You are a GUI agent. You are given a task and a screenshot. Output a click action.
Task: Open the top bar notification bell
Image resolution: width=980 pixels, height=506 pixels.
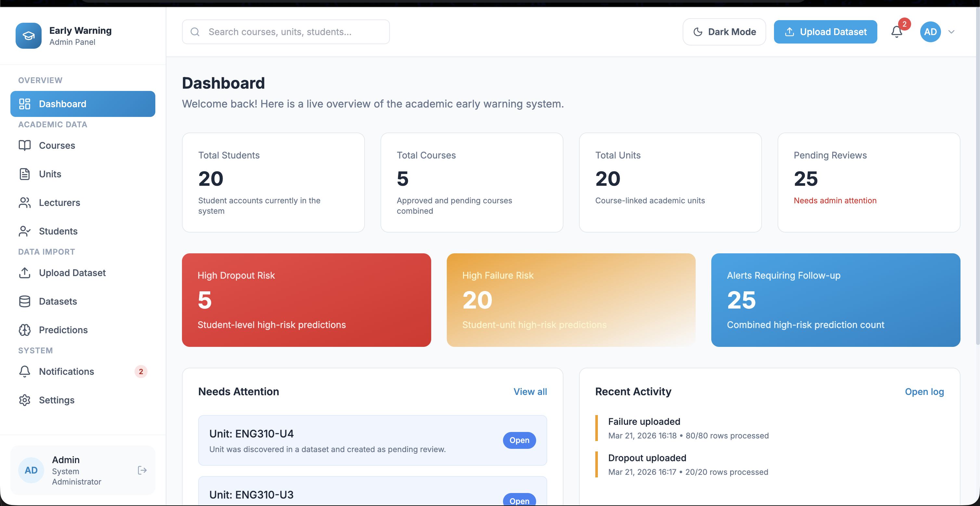tap(896, 32)
